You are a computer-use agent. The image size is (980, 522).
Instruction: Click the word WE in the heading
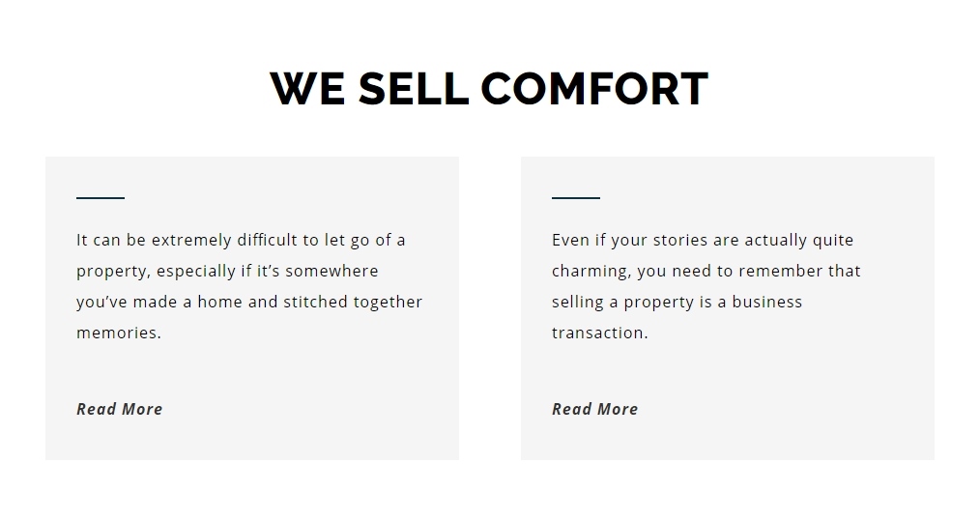[307, 88]
